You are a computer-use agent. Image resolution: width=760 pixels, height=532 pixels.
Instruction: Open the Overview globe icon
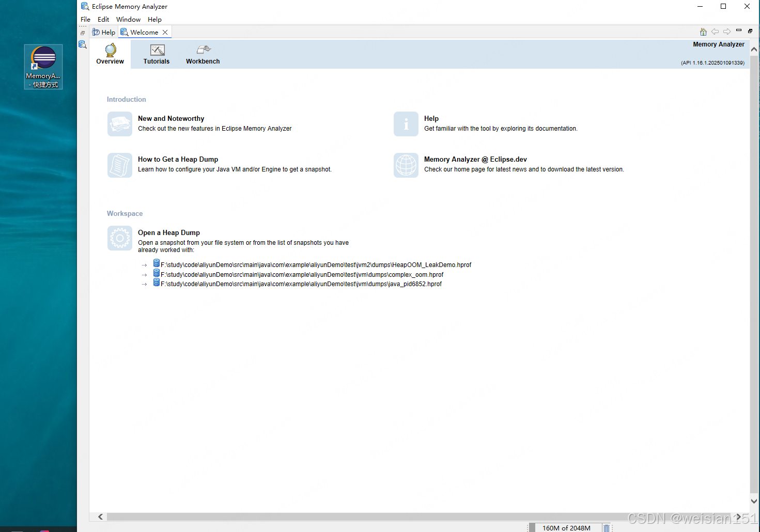point(110,51)
